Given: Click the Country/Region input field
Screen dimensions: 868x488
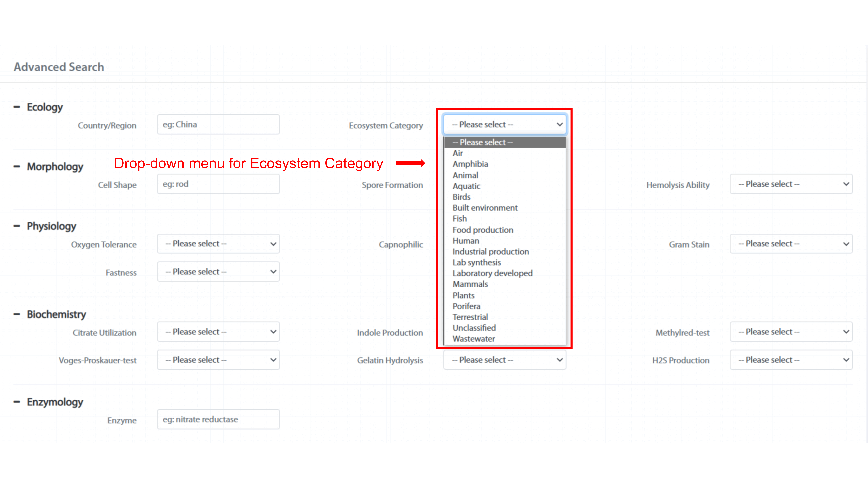Looking at the screenshot, I should (218, 124).
